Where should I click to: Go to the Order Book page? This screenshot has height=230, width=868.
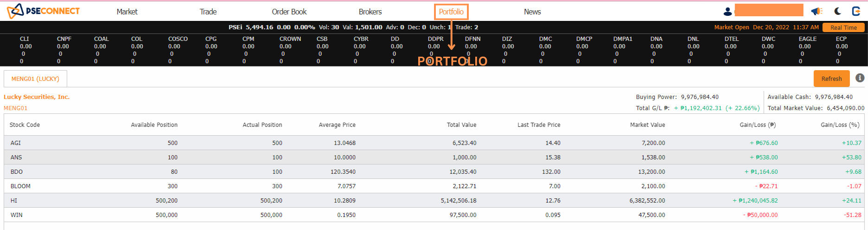(x=289, y=12)
